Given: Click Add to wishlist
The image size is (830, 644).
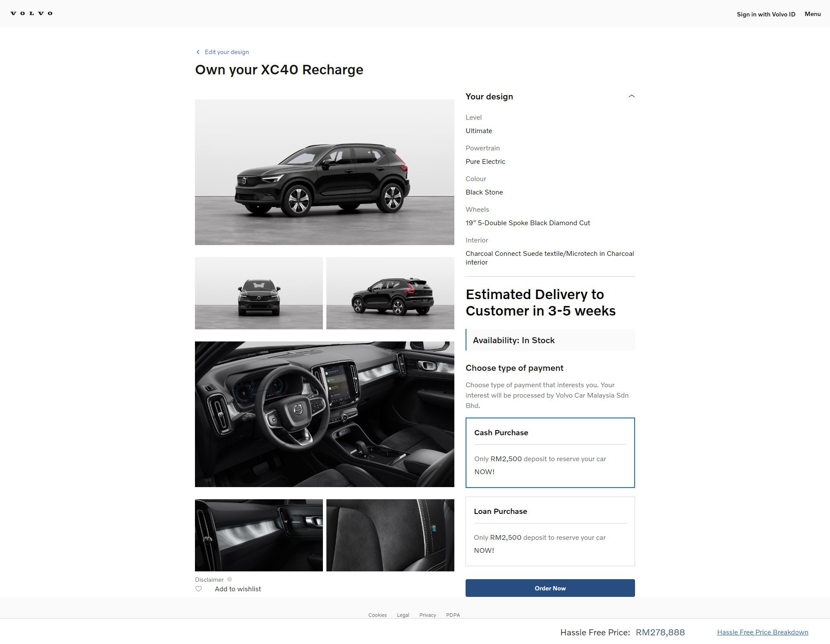Looking at the screenshot, I should coord(238,589).
